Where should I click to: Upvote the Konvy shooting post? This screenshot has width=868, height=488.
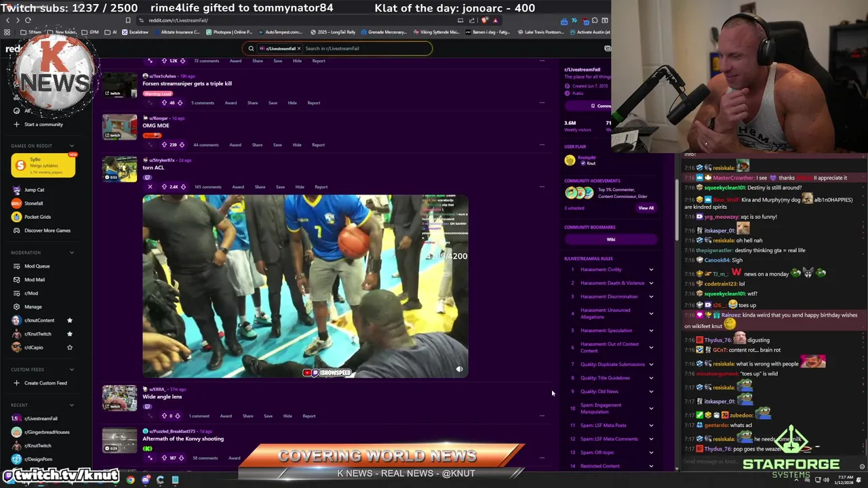point(164,457)
